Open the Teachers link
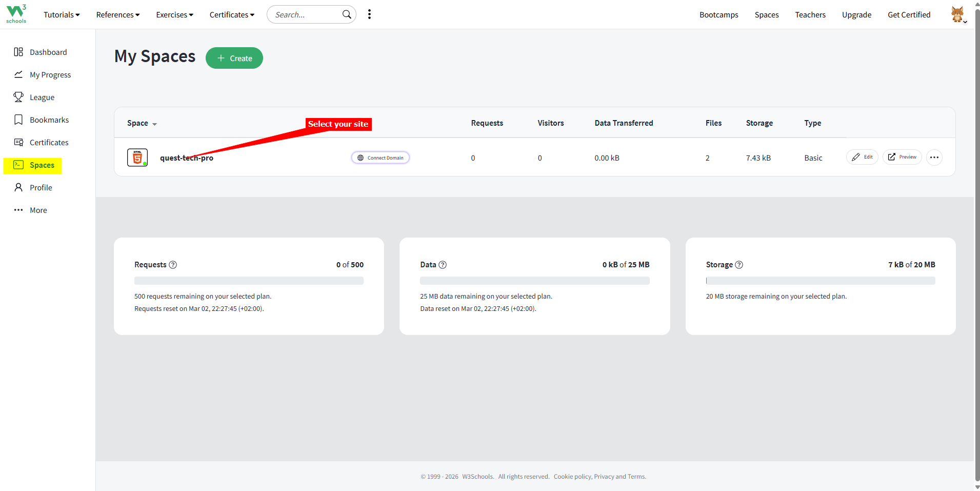Image resolution: width=980 pixels, height=491 pixels. [810, 15]
